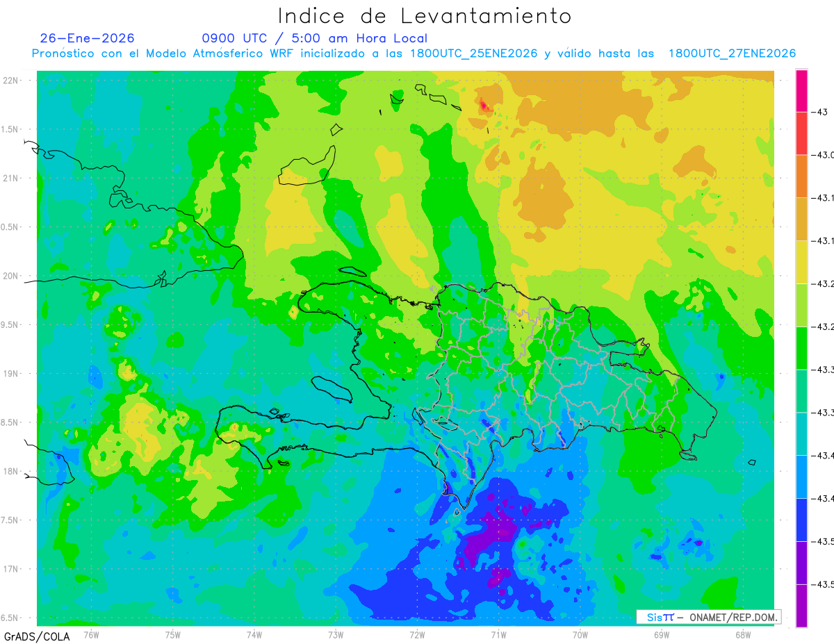Click the "8.5N" latitude tick label

click(x=10, y=423)
